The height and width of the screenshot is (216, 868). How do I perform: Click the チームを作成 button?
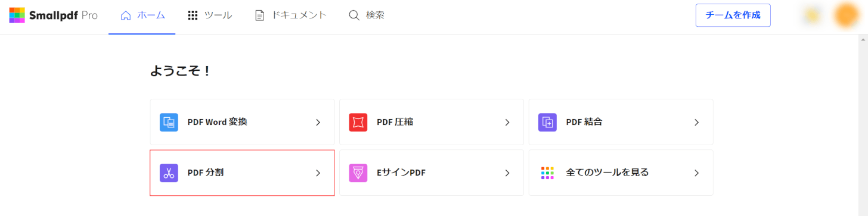click(733, 15)
